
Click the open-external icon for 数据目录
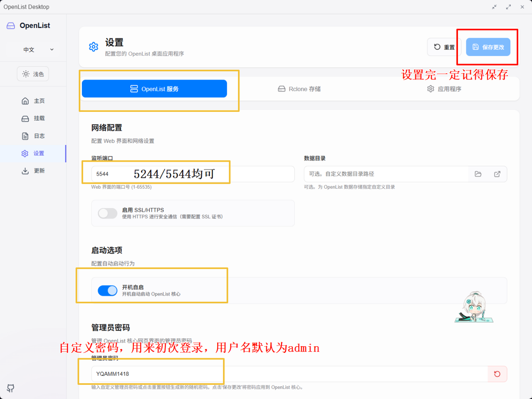click(x=497, y=174)
